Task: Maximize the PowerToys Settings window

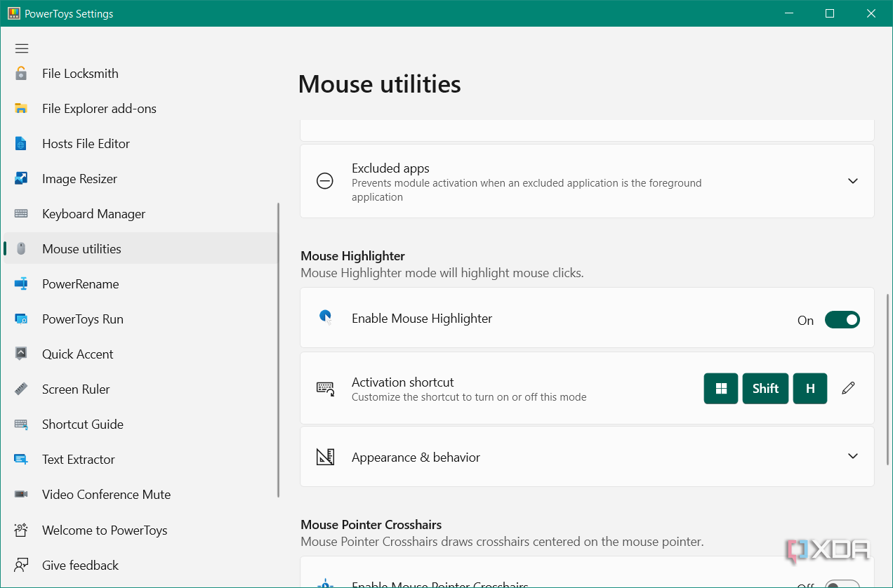Action: (830, 13)
